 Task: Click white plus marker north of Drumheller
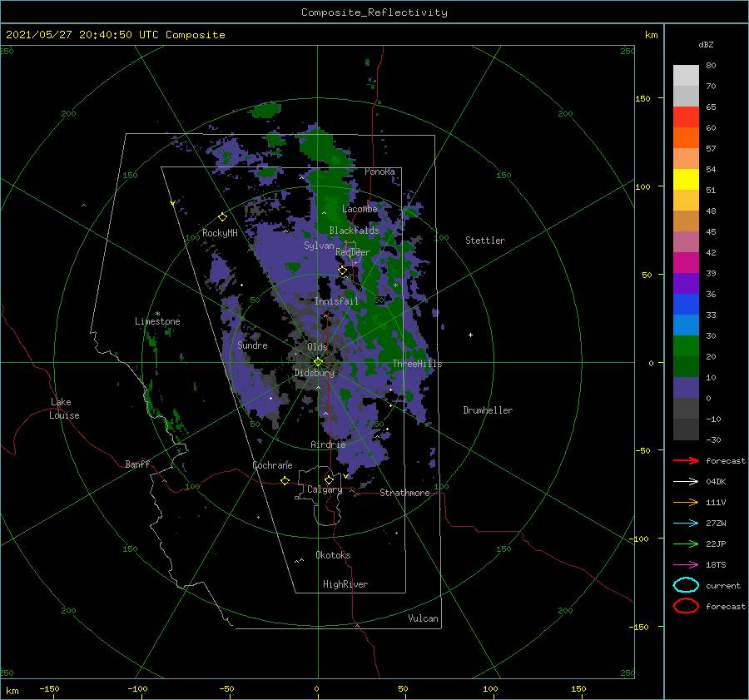tap(470, 335)
